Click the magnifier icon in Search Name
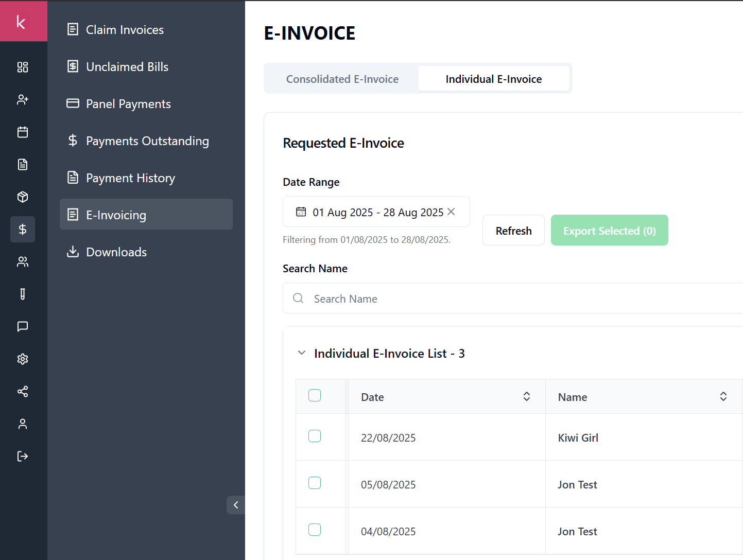 [298, 298]
